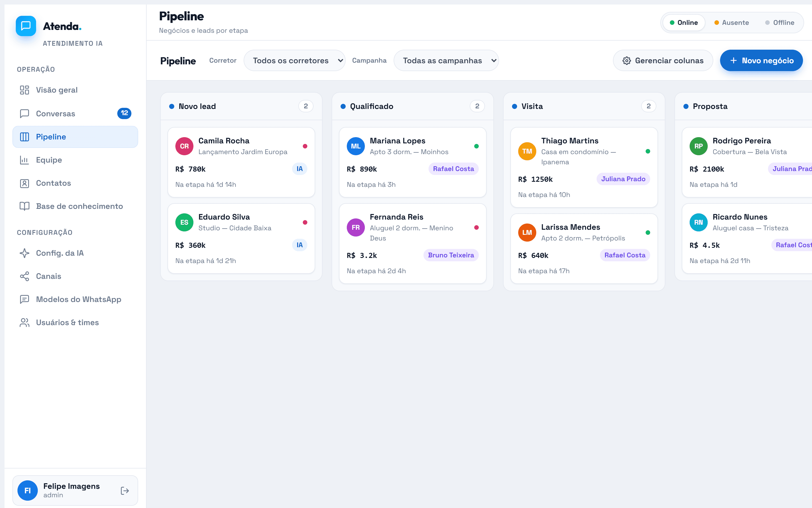Open the Contatos person card icon
This screenshot has height=508, width=812.
coord(25,183)
